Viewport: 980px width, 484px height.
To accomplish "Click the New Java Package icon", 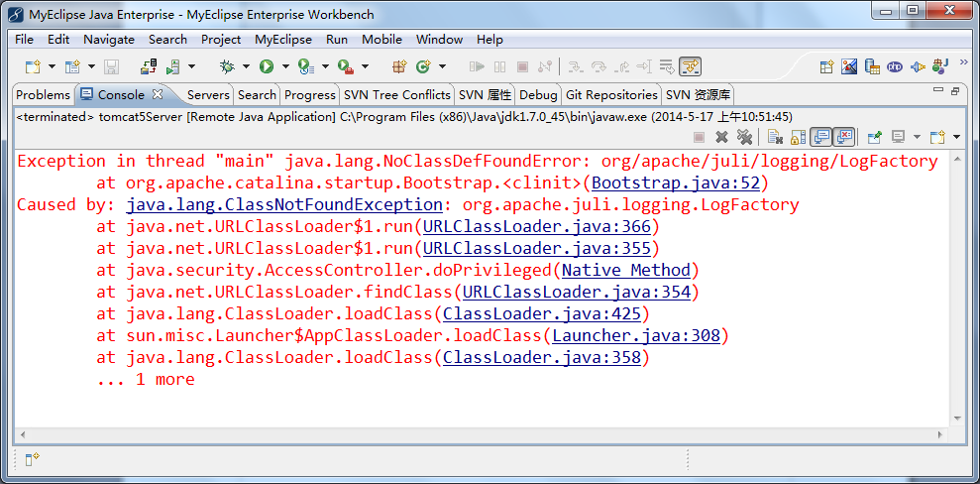I will [399, 66].
